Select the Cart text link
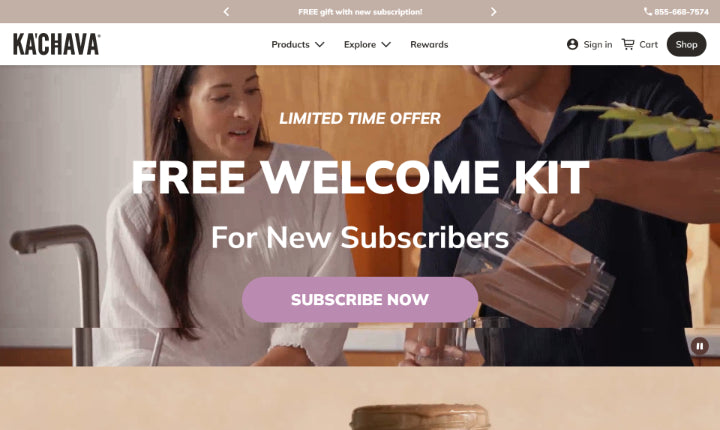720x430 pixels. pyautogui.click(x=648, y=45)
